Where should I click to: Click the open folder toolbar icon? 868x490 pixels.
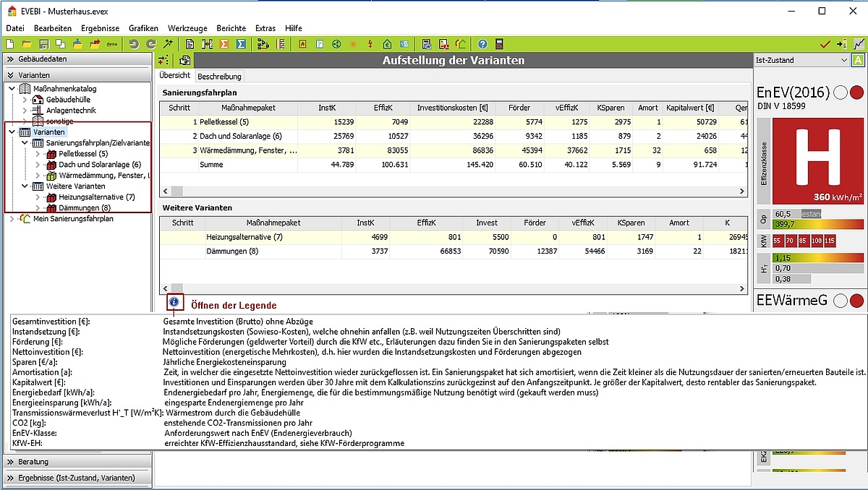click(x=27, y=44)
